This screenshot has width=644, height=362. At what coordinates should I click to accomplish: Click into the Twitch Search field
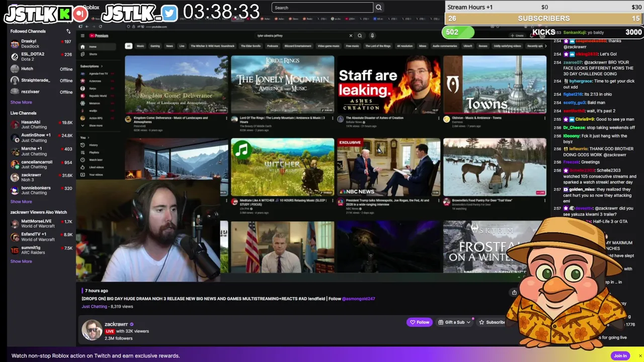point(323,8)
